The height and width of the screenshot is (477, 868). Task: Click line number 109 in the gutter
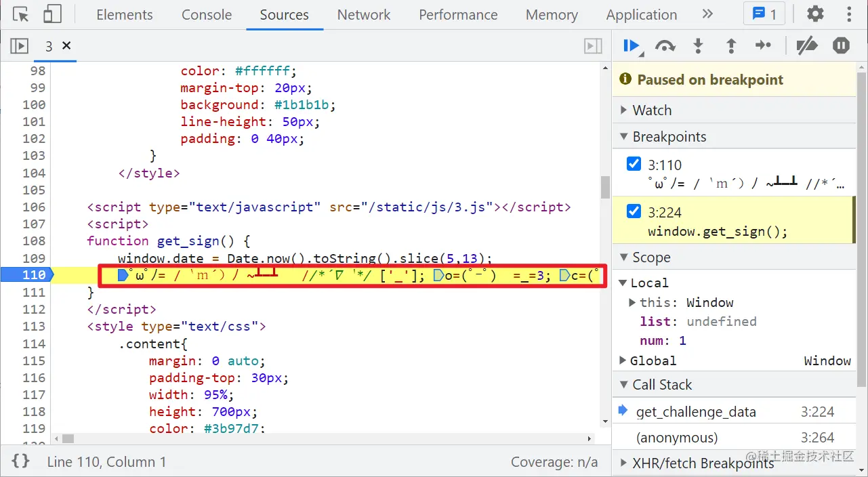(34, 258)
